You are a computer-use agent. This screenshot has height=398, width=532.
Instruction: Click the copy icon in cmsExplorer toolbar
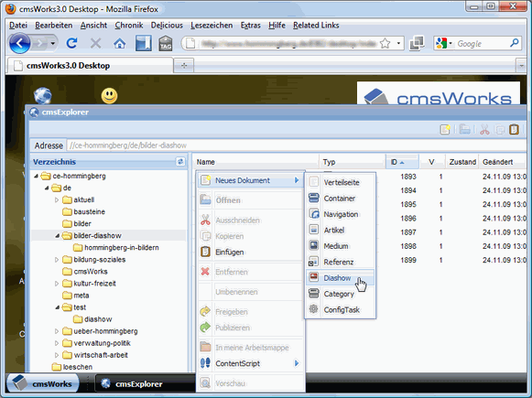click(x=500, y=130)
